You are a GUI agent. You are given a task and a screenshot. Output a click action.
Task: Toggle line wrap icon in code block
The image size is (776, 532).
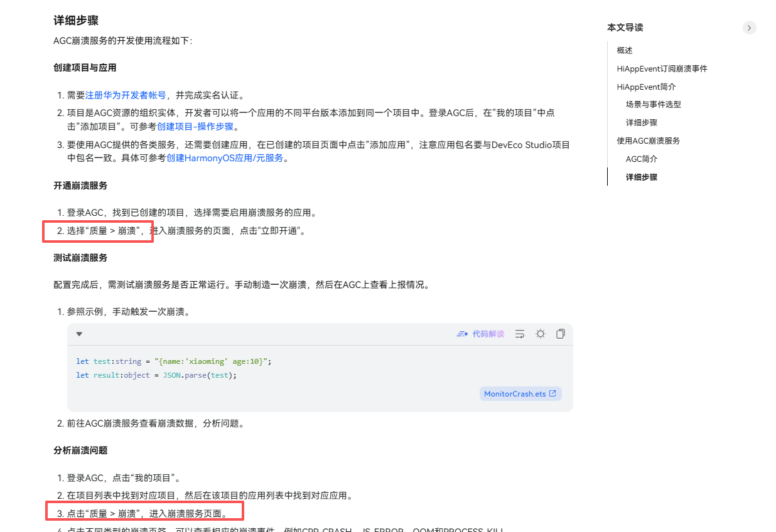click(x=520, y=334)
